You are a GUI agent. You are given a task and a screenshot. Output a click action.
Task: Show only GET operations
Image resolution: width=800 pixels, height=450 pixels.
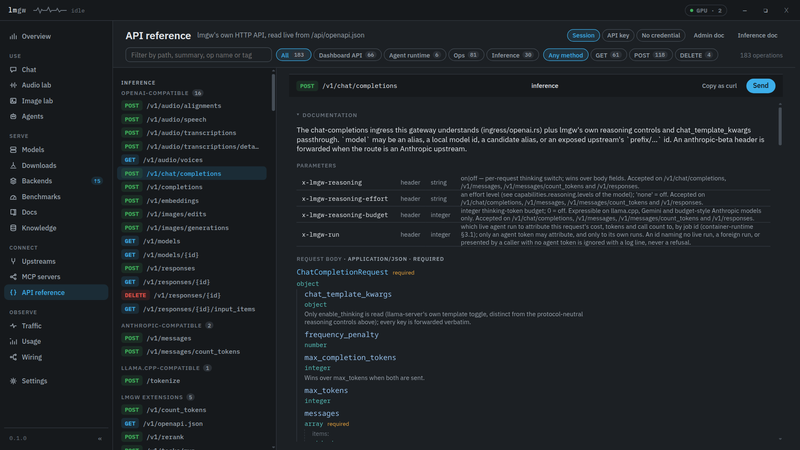click(608, 55)
